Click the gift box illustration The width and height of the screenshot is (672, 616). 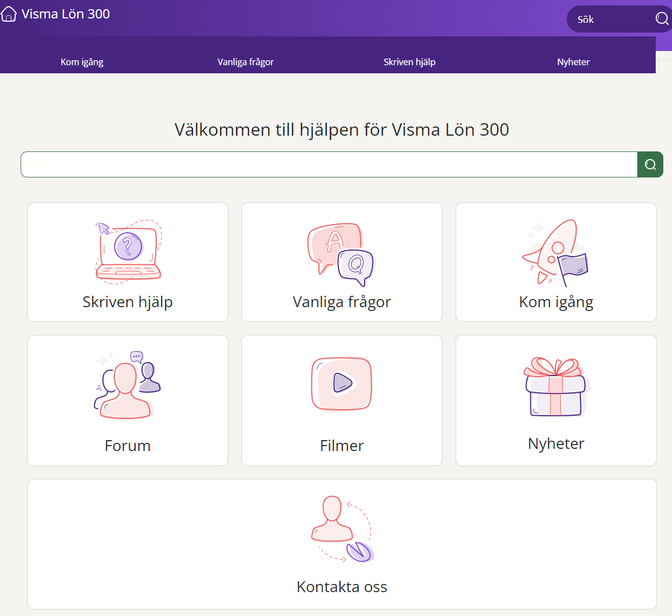(556, 386)
